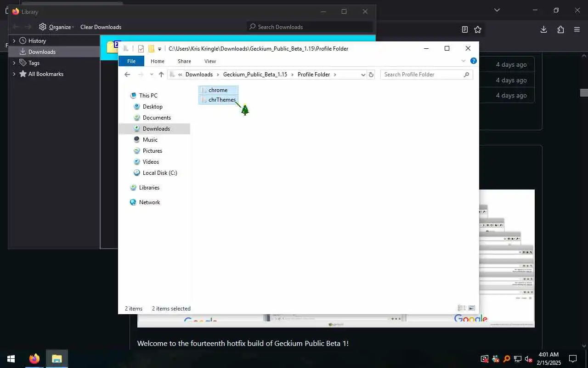Open Organize menu in Library window
This screenshot has height=368, width=588.
[x=57, y=27]
